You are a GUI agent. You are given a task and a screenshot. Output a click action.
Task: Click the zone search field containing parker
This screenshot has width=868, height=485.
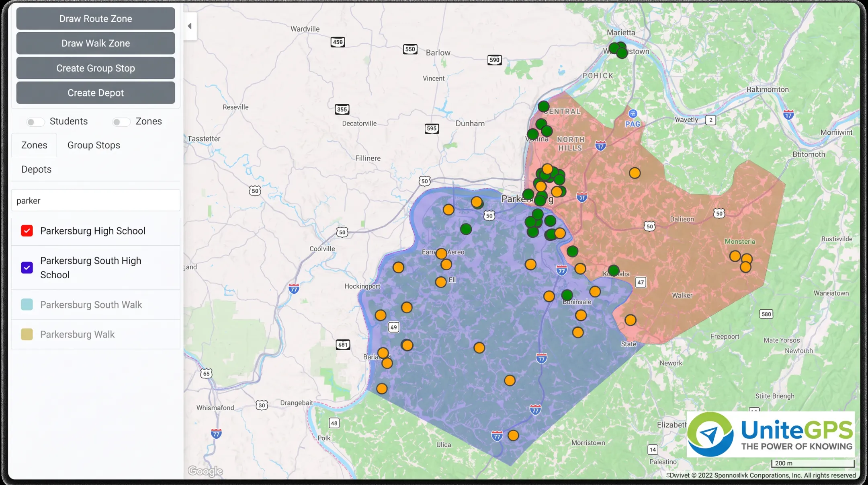tap(96, 200)
